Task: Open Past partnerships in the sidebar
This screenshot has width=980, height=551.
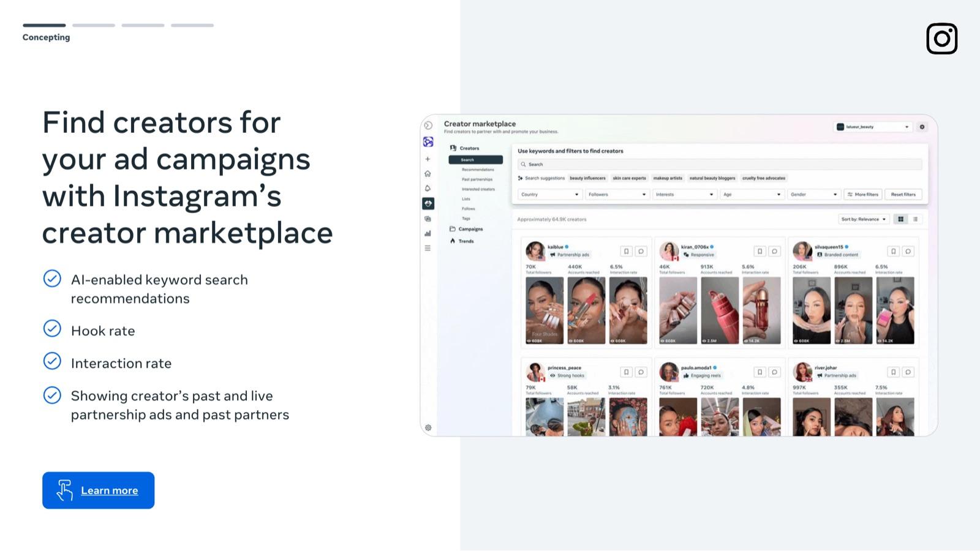Action: pyautogui.click(x=477, y=179)
